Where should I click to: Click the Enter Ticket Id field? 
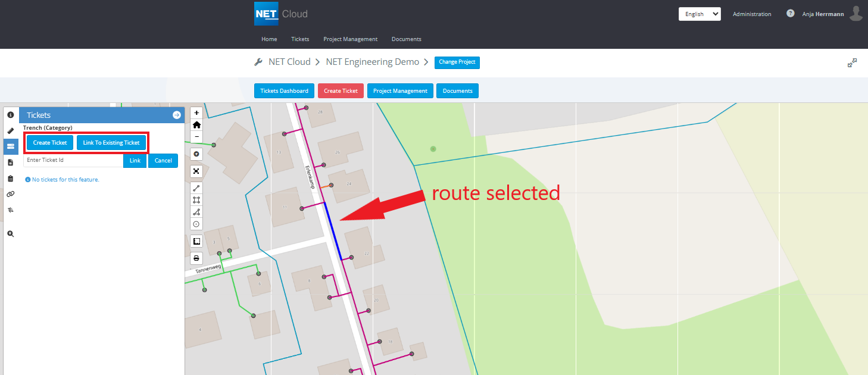[73, 160]
